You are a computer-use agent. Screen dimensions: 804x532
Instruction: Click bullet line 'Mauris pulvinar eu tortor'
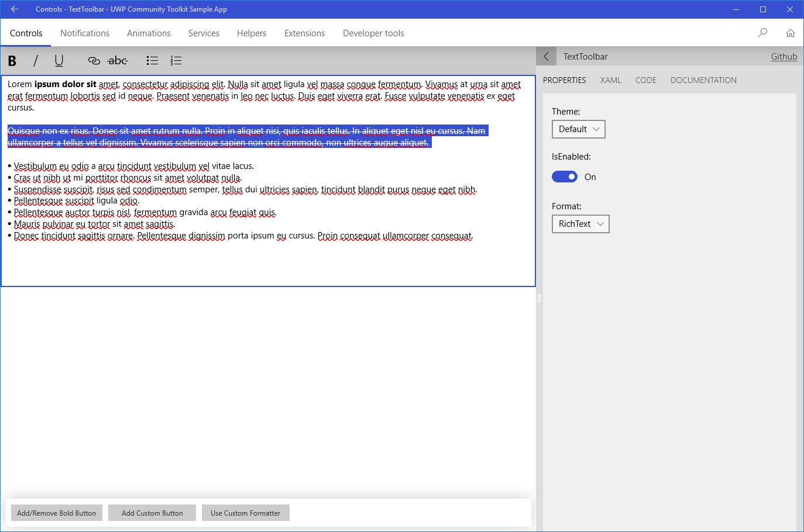[x=91, y=224]
